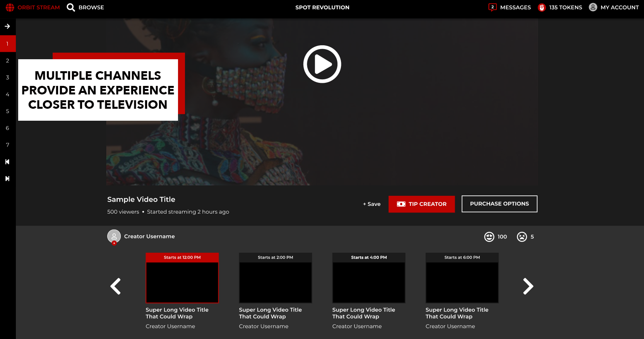Viewport: 644px width, 339px height.
Task: Open the Messages notification icon
Action: click(x=492, y=7)
